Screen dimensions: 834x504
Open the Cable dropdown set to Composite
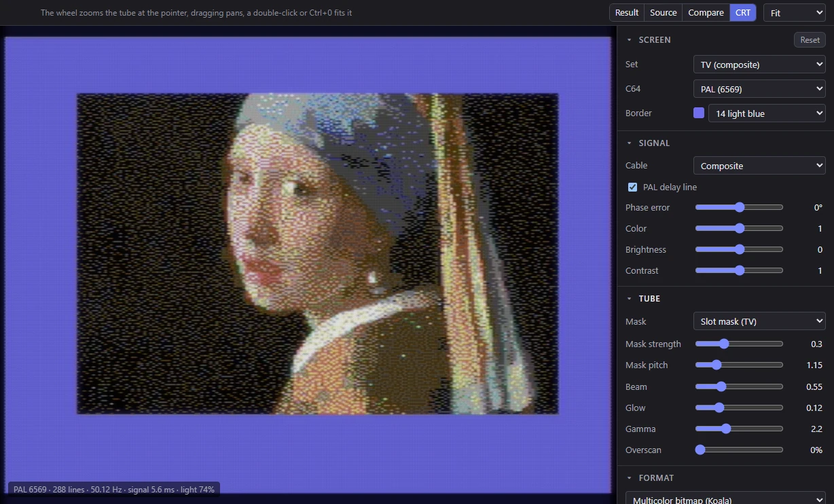pos(759,166)
